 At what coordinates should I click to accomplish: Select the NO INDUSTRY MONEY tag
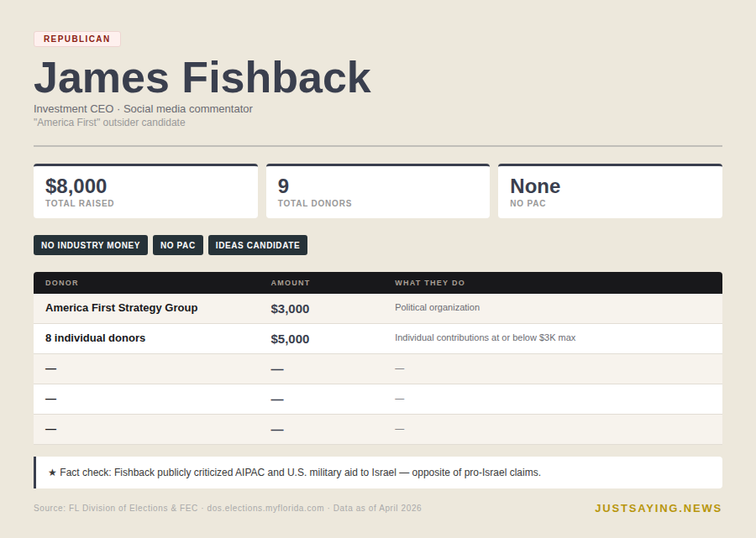point(91,245)
